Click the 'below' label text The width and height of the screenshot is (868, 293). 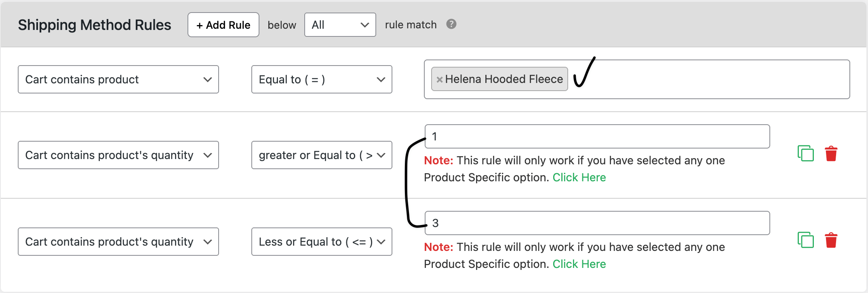point(282,25)
